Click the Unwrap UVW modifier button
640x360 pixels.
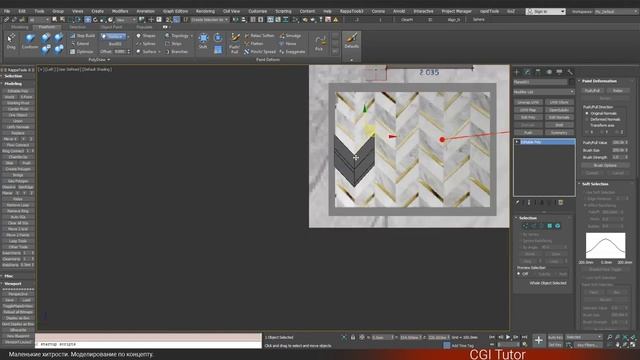coord(528,102)
